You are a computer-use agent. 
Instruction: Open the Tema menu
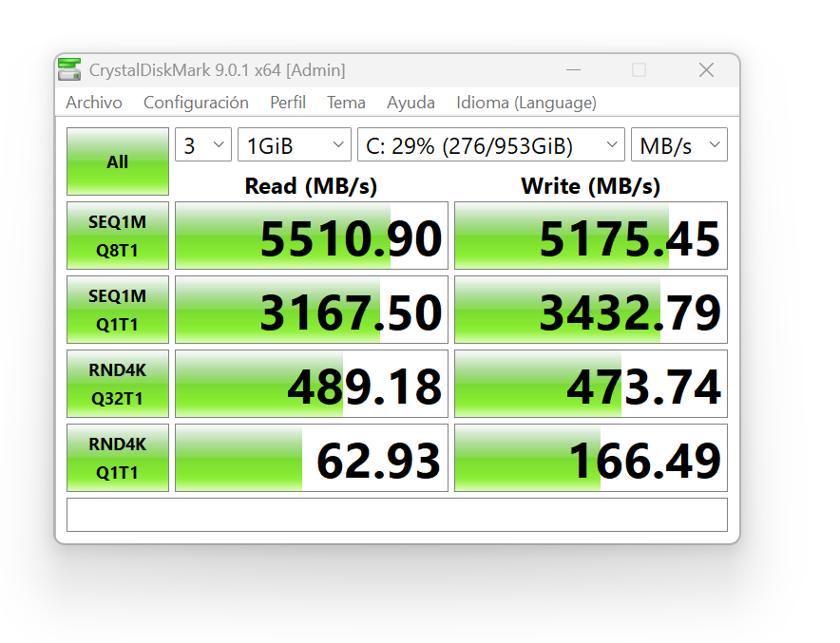pyautogui.click(x=346, y=103)
